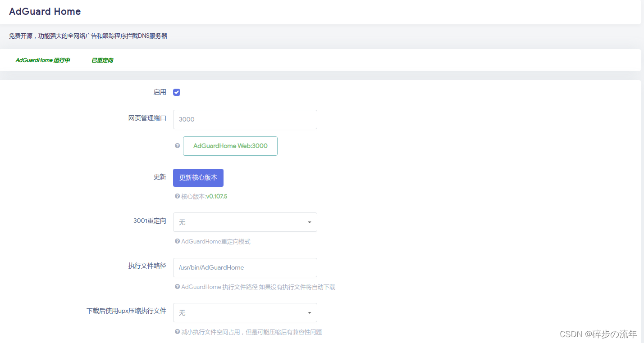644x343 pixels.
Task: Click help icon beside AdGuardHome Web:3000 button
Action: click(177, 146)
